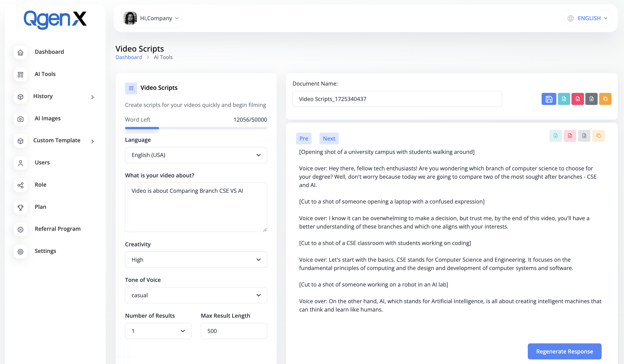Open the Plan menu item

pos(40,207)
